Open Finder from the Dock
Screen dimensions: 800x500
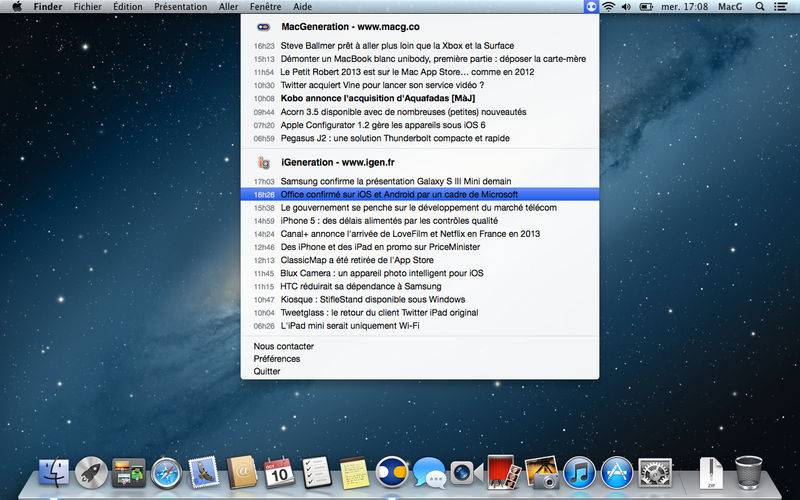54,472
